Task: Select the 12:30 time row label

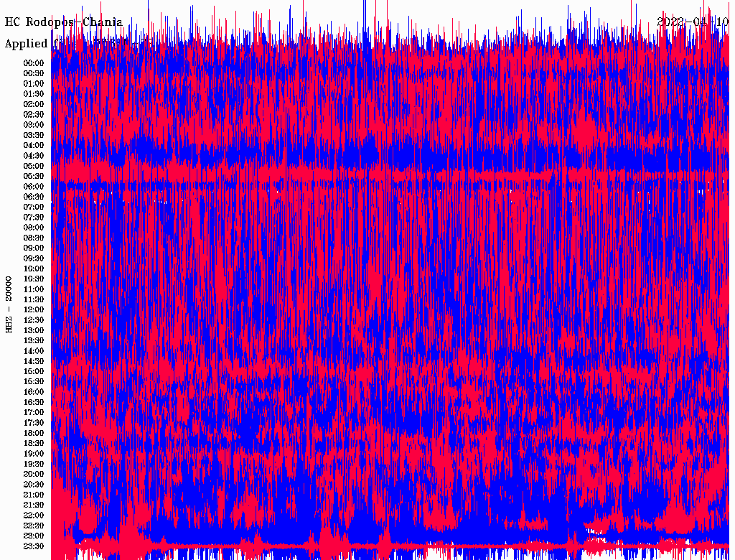Action: [34, 320]
